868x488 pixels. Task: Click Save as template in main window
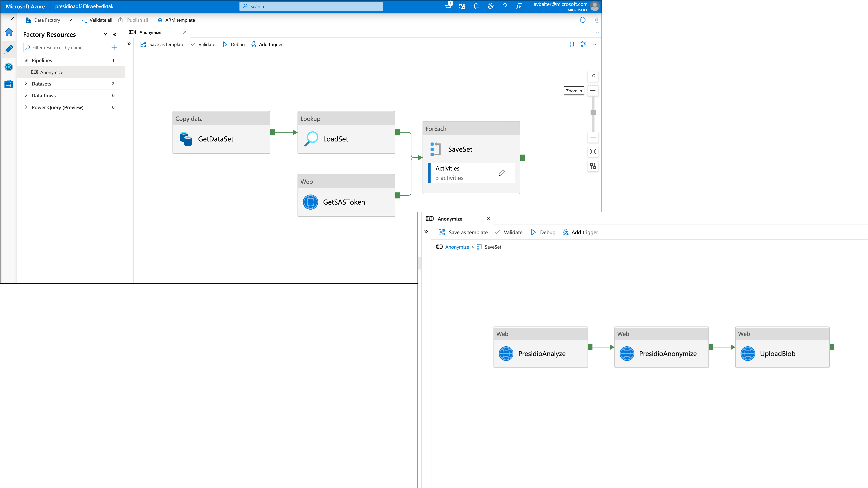pos(162,44)
